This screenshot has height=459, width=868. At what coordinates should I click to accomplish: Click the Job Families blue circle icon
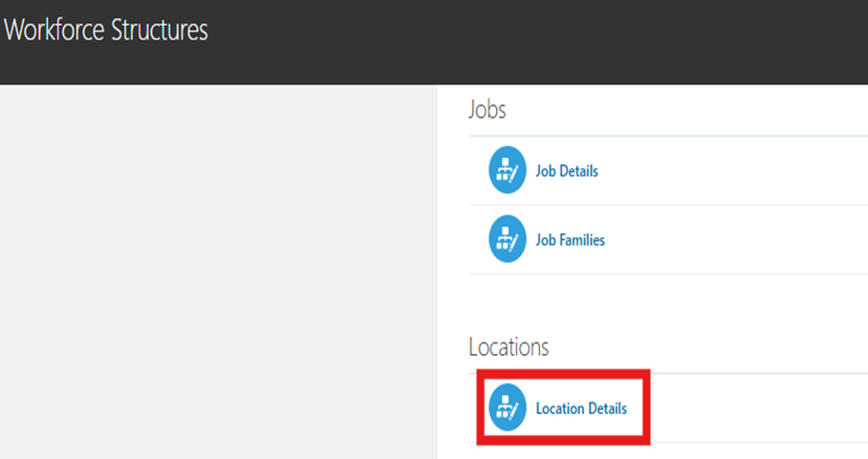click(x=507, y=239)
